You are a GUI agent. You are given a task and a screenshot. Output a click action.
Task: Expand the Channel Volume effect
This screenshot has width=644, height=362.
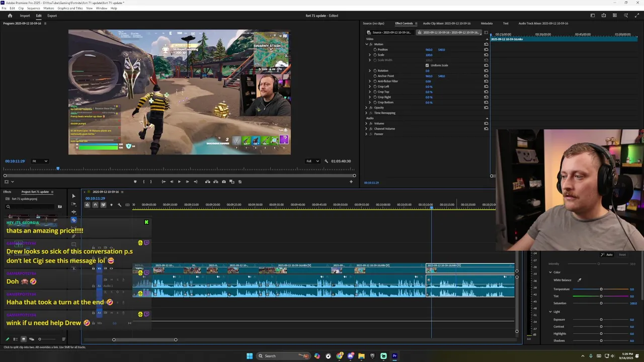366,129
